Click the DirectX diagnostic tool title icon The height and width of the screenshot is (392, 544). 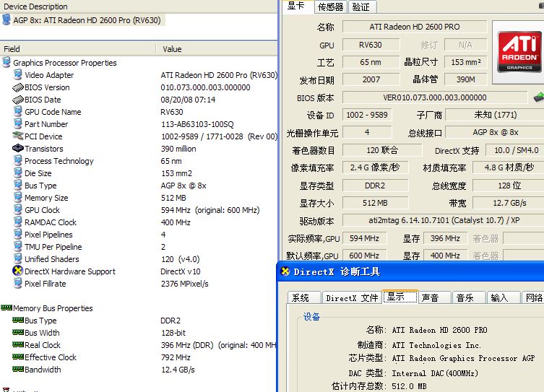coord(285,271)
